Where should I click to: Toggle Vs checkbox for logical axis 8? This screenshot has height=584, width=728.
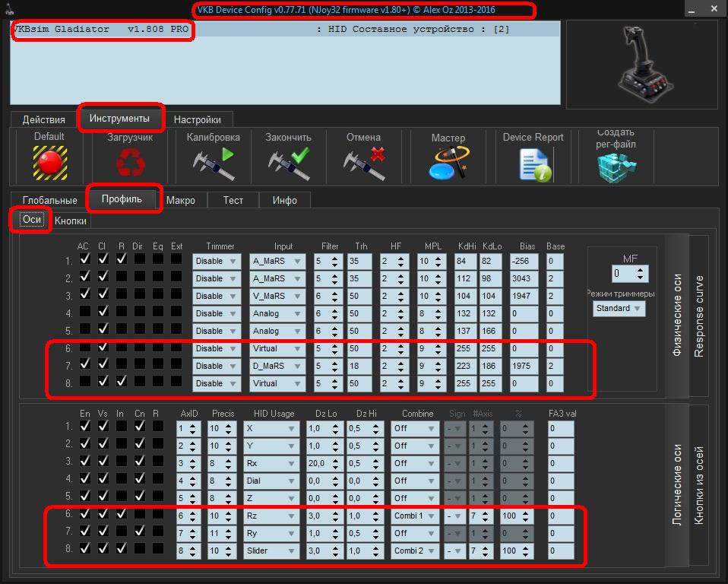pos(103,548)
